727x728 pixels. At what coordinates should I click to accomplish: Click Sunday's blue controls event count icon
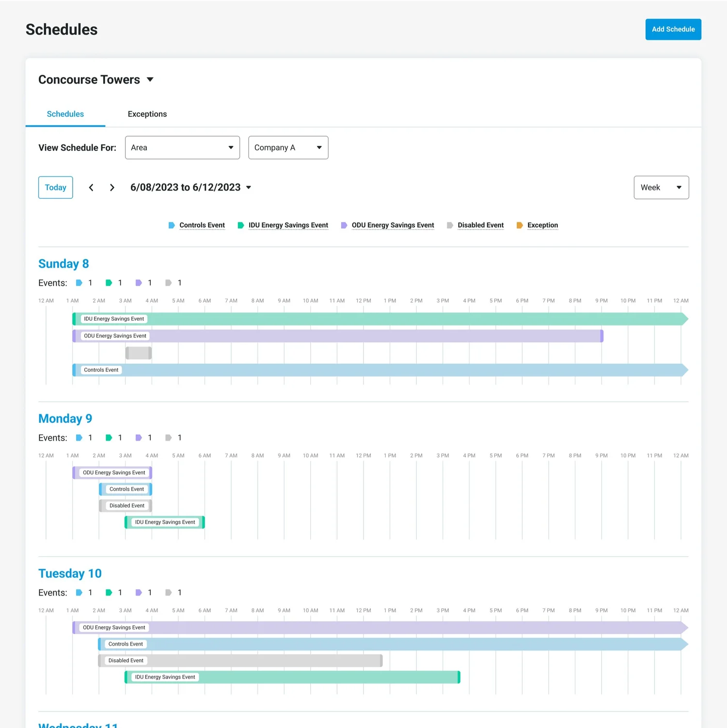pyautogui.click(x=79, y=283)
